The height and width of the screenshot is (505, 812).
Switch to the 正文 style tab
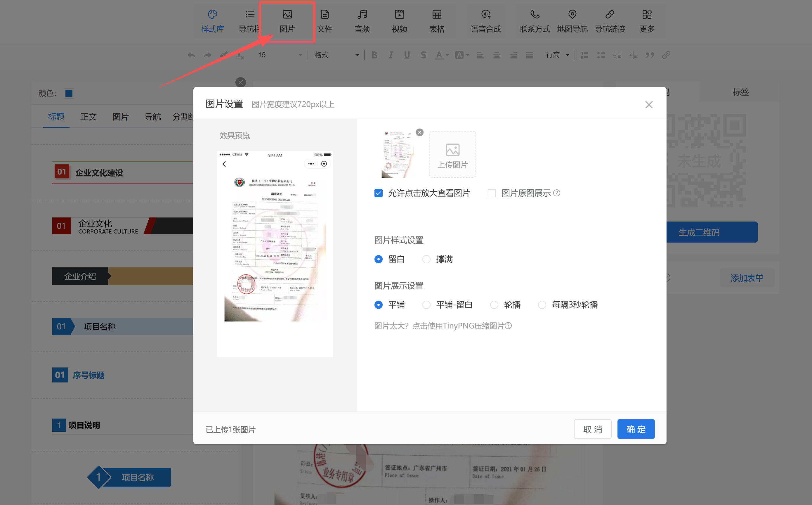pyautogui.click(x=88, y=117)
